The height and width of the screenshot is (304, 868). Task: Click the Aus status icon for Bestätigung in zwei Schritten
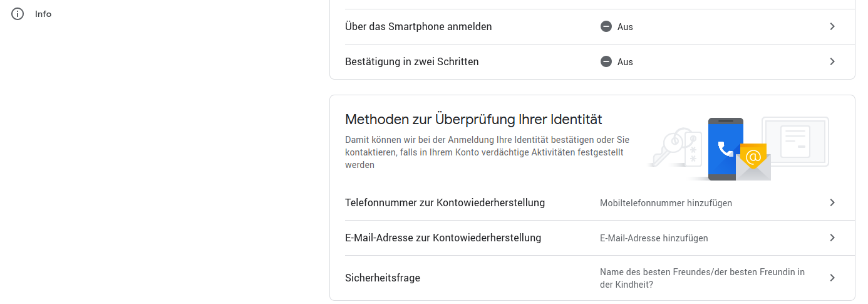pyautogui.click(x=606, y=61)
